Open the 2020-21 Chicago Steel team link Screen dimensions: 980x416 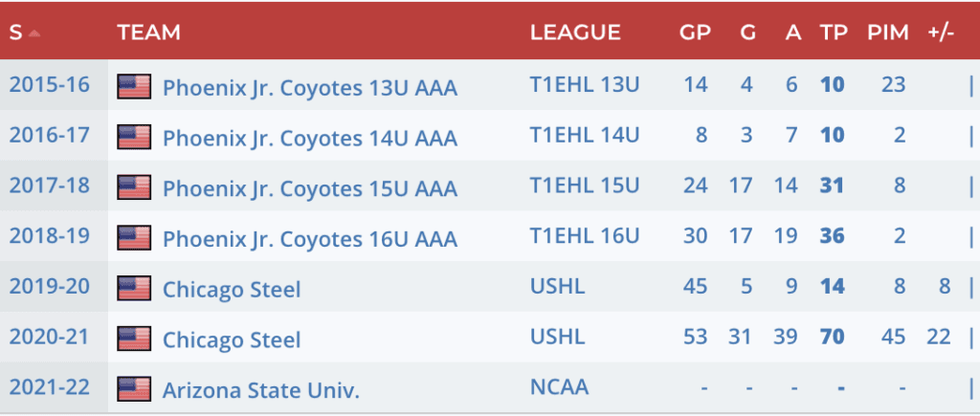(x=232, y=339)
